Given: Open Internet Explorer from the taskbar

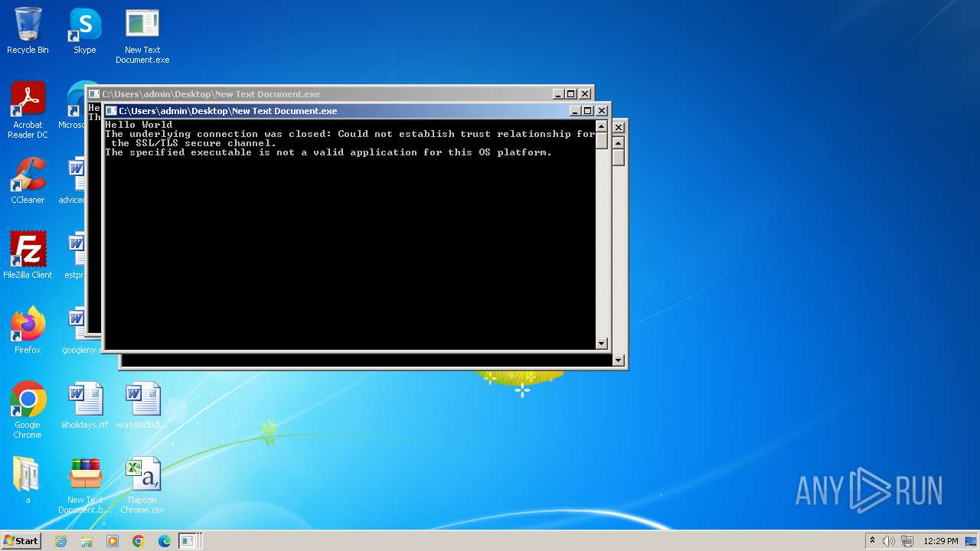Looking at the screenshot, I should pos(61,541).
